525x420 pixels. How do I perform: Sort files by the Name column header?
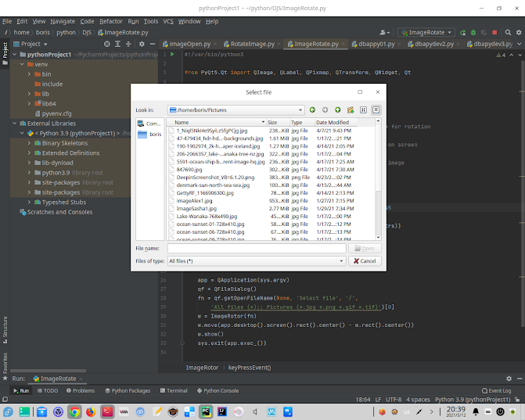pos(216,123)
